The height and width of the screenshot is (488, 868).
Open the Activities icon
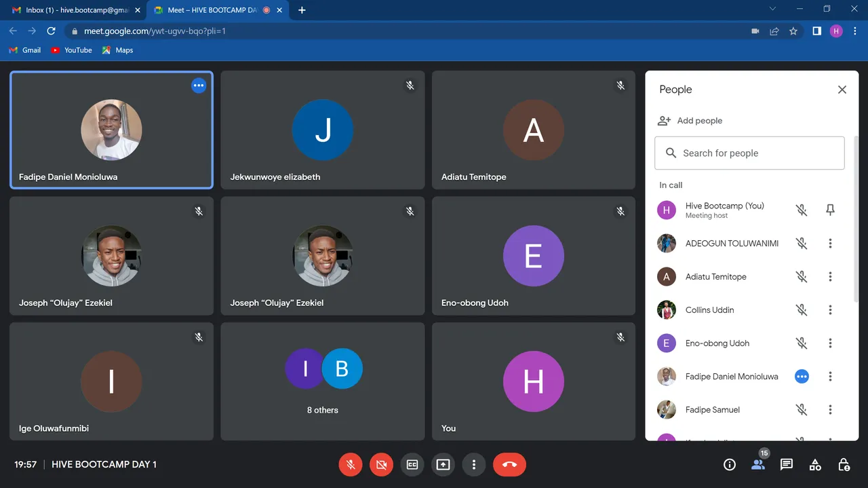815,465
